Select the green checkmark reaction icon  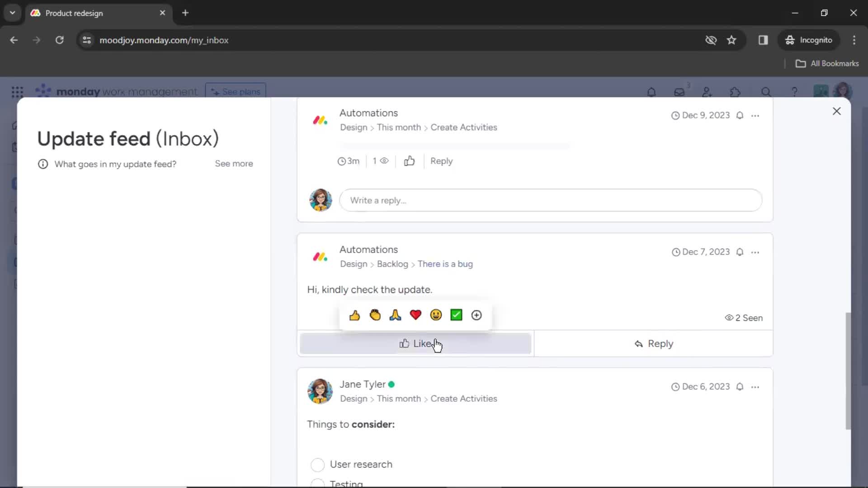click(456, 314)
